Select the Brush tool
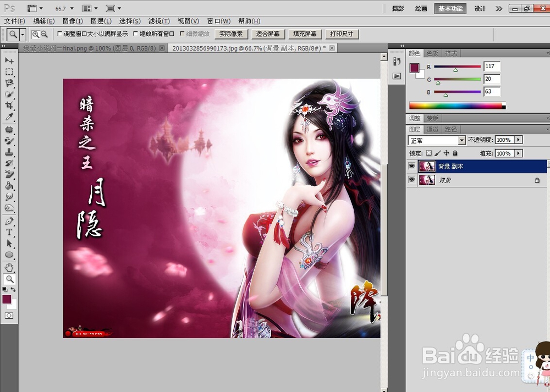 point(9,141)
